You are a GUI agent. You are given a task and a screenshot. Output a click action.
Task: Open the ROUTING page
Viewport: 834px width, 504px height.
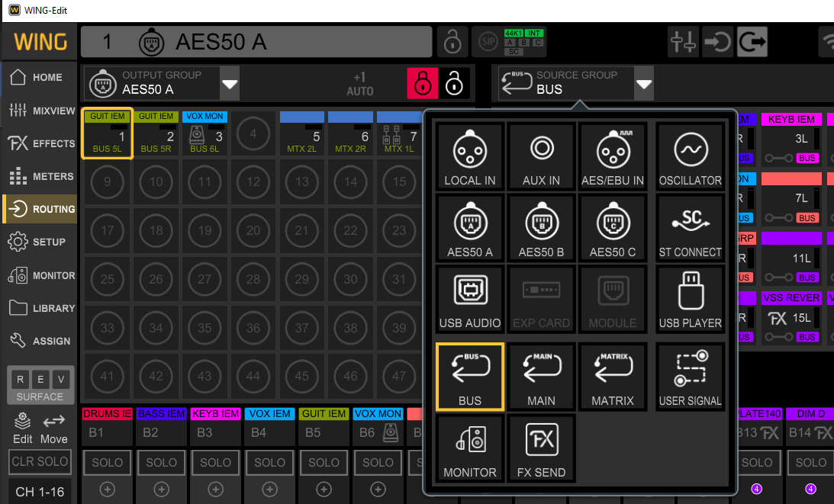tap(40, 209)
